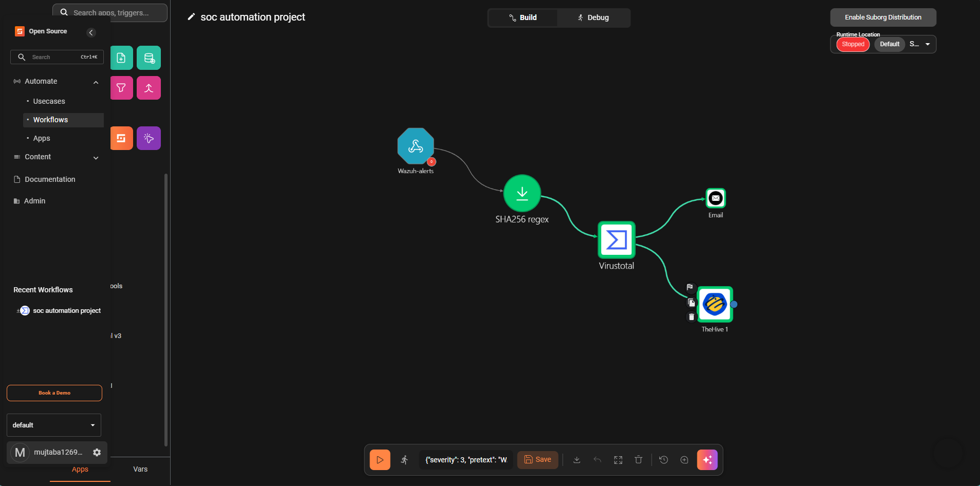Open the running-person executions icon
This screenshot has width=980, height=486.
[405, 460]
